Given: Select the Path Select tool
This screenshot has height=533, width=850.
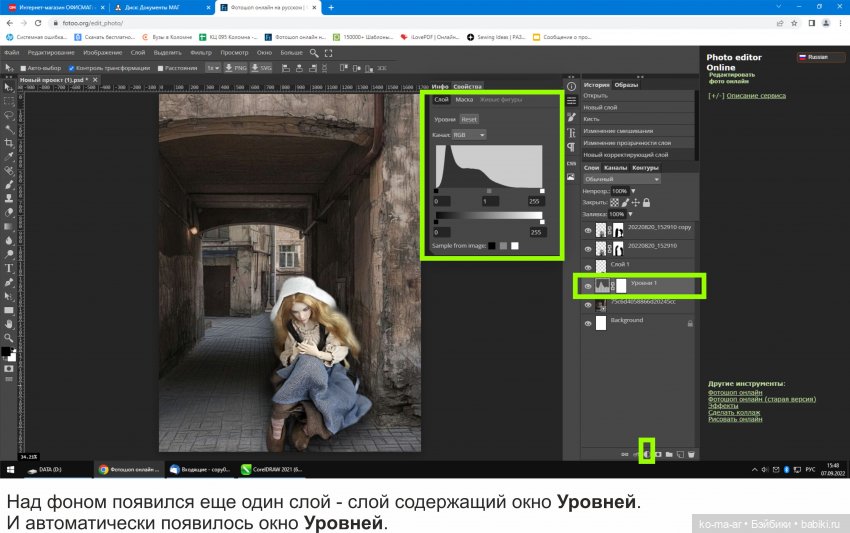Looking at the screenshot, I should pos(9,296).
